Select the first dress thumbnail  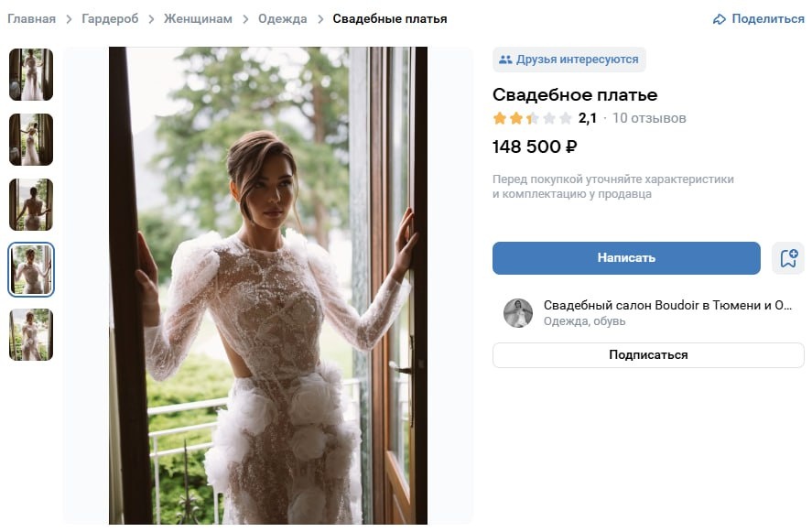pyautogui.click(x=31, y=74)
